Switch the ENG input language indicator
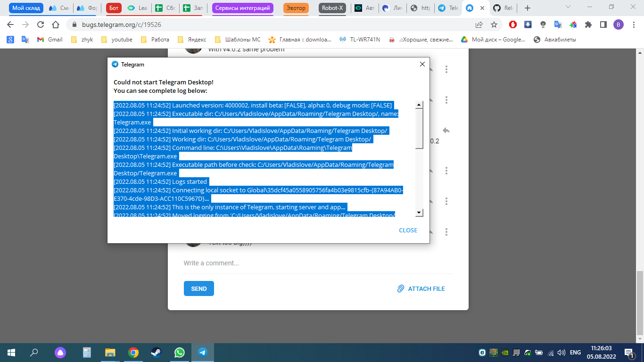The height and width of the screenshot is (362, 644). [575, 352]
